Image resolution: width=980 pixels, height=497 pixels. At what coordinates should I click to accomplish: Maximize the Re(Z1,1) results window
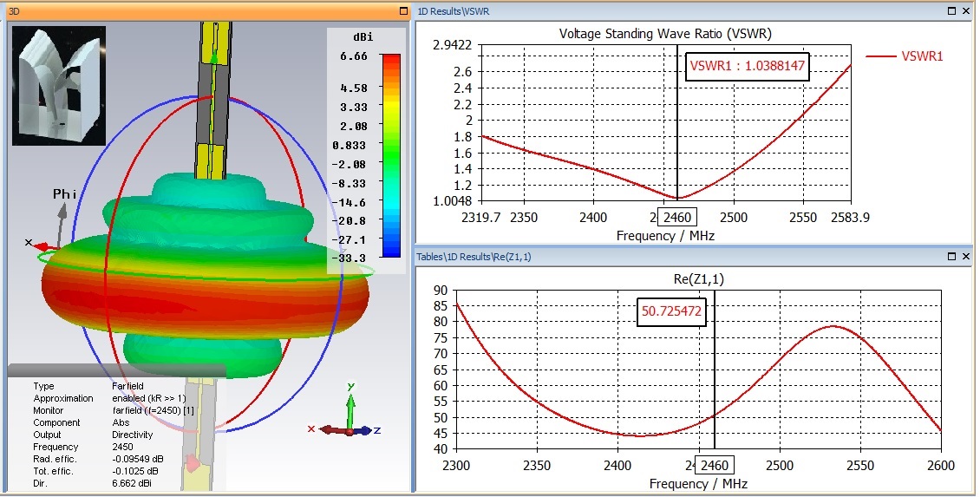pos(952,257)
